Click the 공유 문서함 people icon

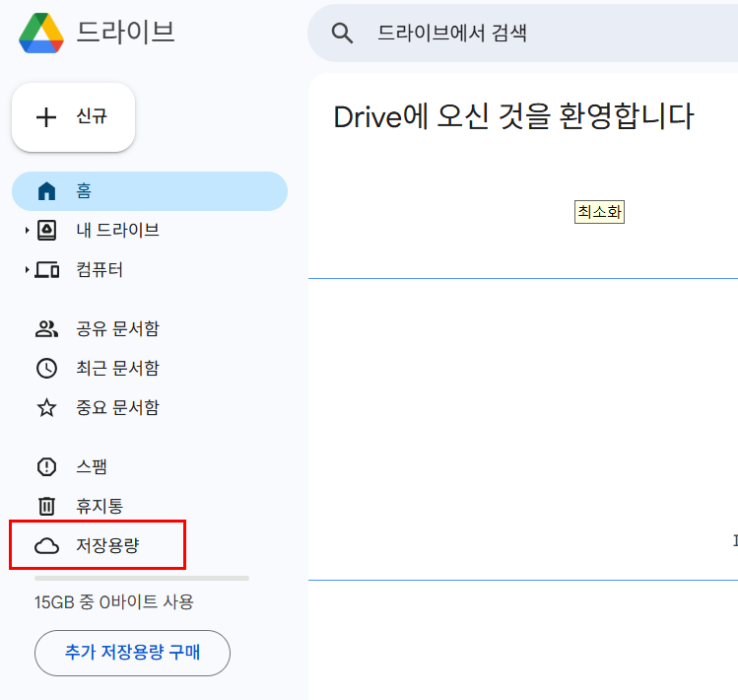(x=46, y=329)
